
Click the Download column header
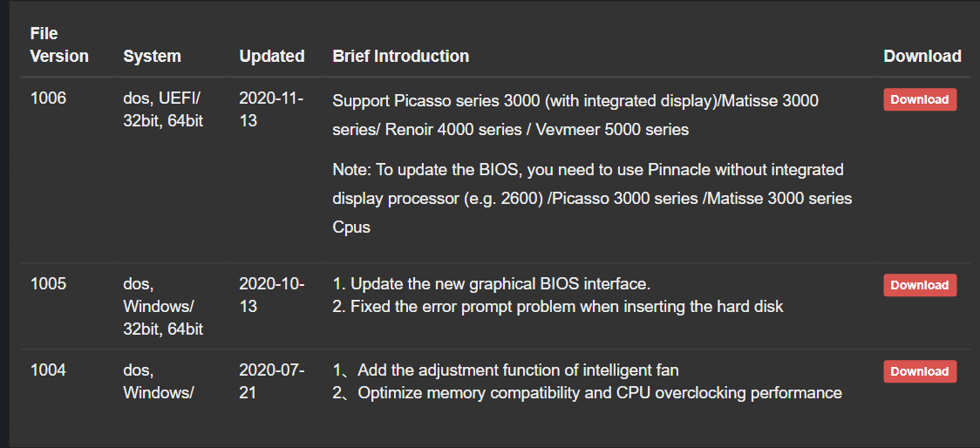coord(922,56)
